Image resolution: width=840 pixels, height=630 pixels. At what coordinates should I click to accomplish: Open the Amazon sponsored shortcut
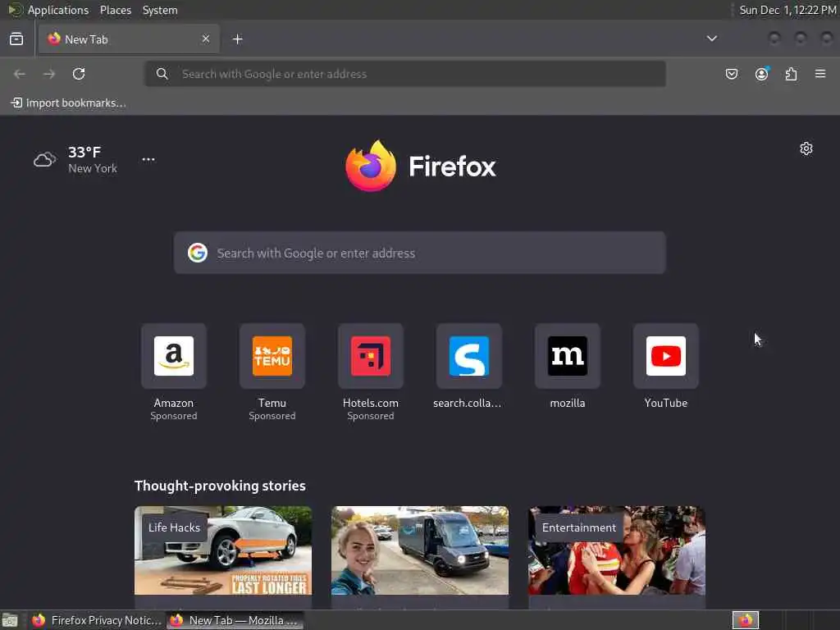click(x=174, y=372)
